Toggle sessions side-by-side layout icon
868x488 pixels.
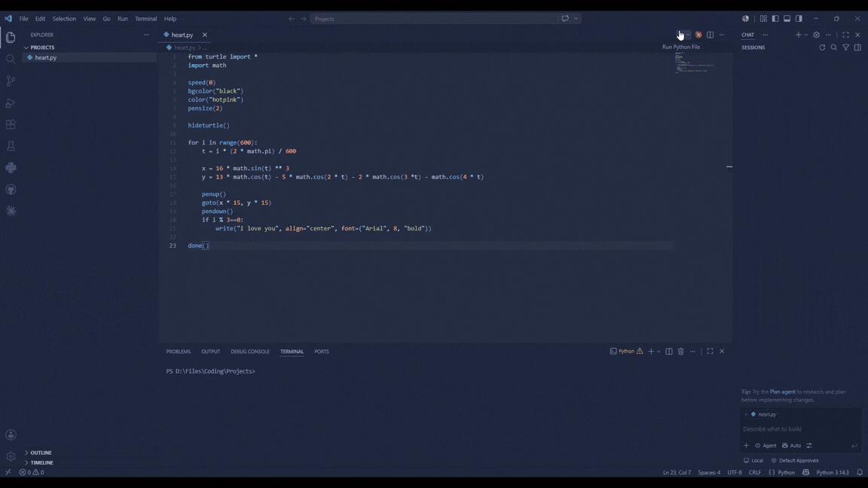tap(857, 47)
